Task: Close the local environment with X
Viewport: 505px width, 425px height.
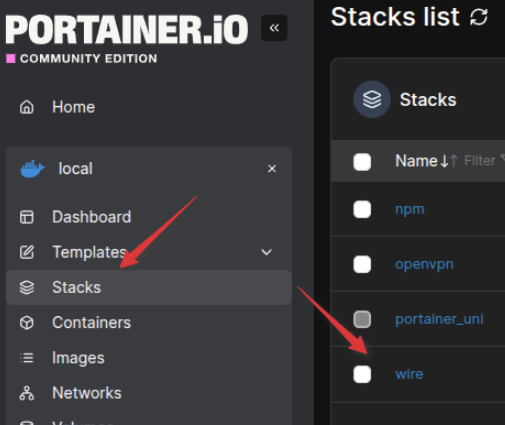Action: click(x=272, y=169)
